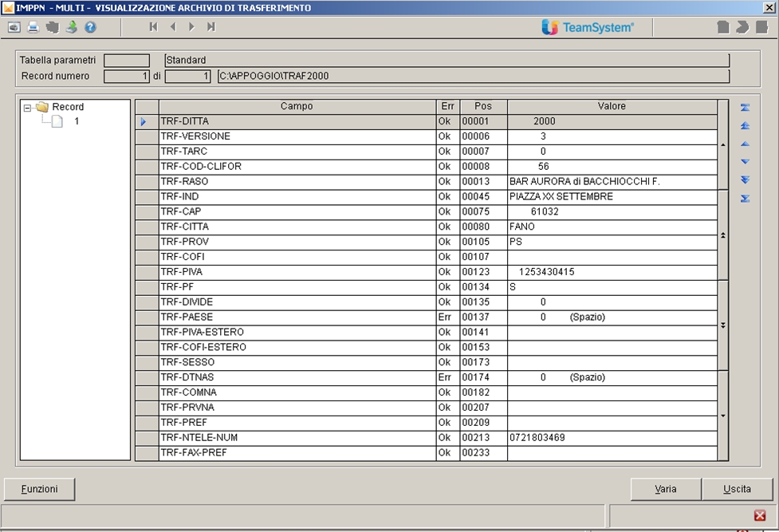The height and width of the screenshot is (532, 779).
Task: Click the Campo column header
Action: tap(297, 106)
